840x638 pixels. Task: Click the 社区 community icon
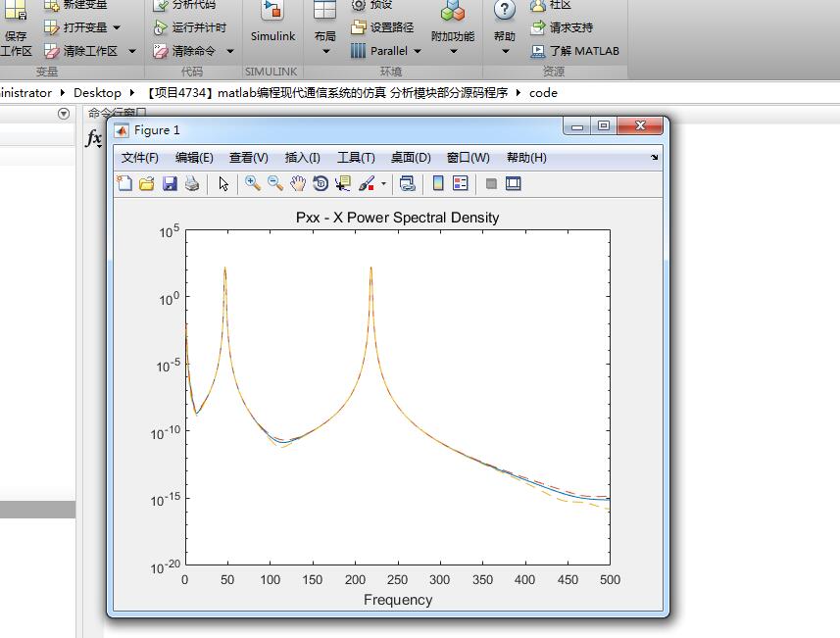pos(538,5)
